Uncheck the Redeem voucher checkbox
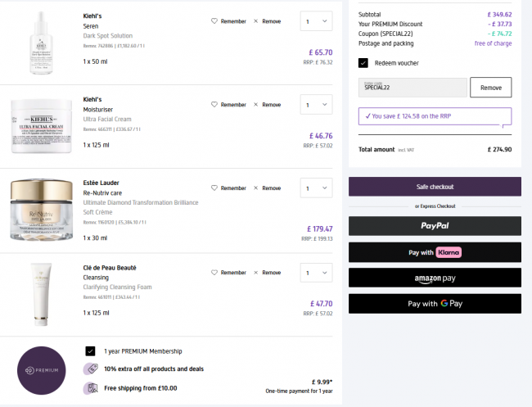Viewport: 532px width, 407px height. (363, 63)
